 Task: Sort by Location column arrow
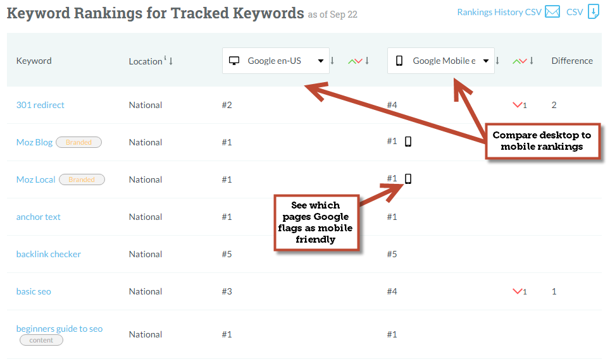(x=171, y=61)
